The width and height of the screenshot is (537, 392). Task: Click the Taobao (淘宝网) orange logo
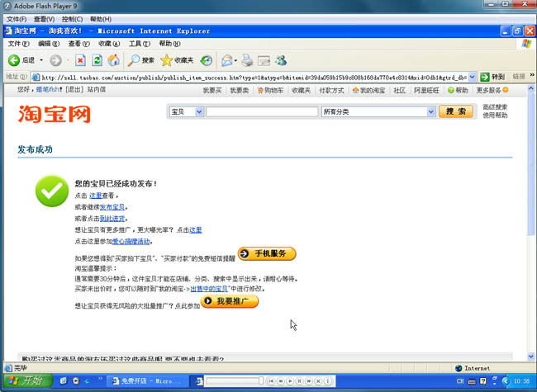click(55, 114)
